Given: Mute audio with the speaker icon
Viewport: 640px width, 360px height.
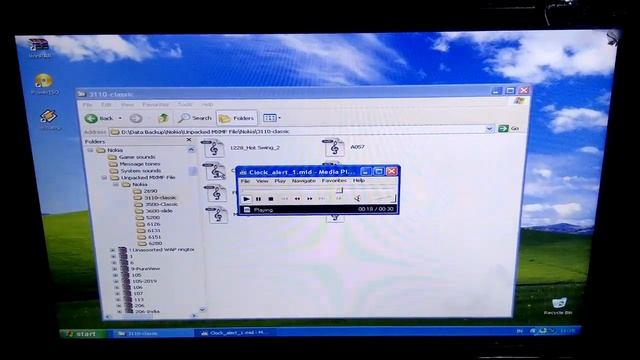Looking at the screenshot, I should 357,198.
